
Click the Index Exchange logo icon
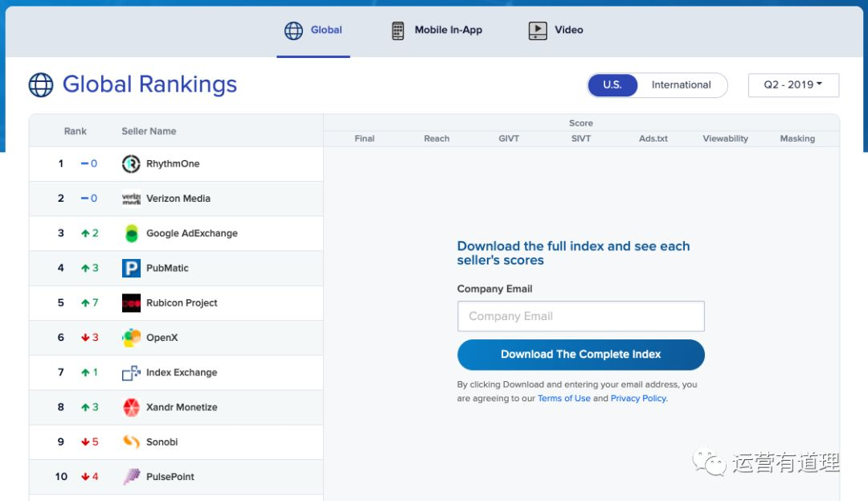pyautogui.click(x=131, y=372)
